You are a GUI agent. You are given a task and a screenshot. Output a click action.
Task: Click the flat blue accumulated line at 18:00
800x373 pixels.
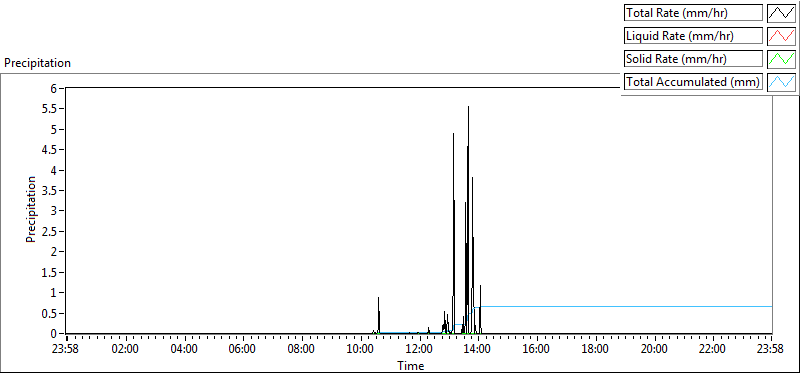coord(595,306)
